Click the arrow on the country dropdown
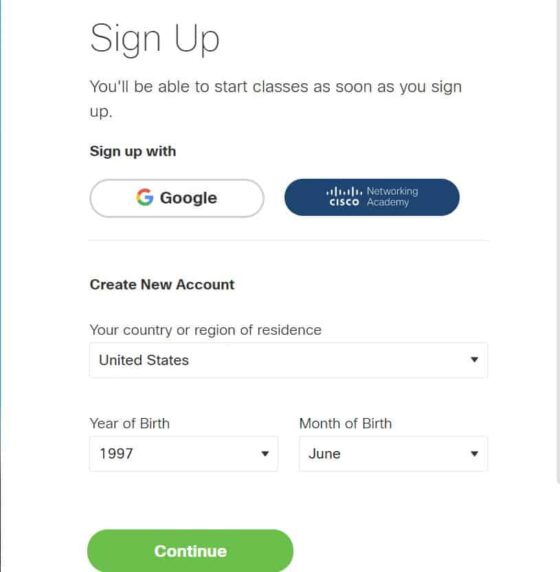Screen dimensions: 560x572 pyautogui.click(x=474, y=360)
